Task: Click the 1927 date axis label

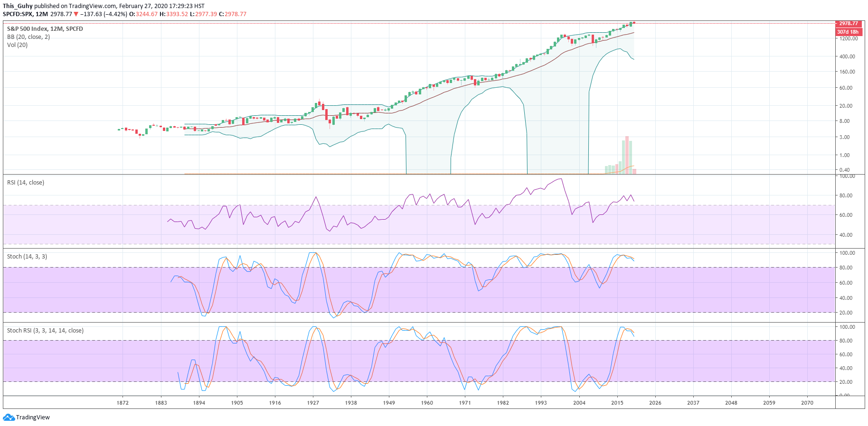Action: [313, 403]
